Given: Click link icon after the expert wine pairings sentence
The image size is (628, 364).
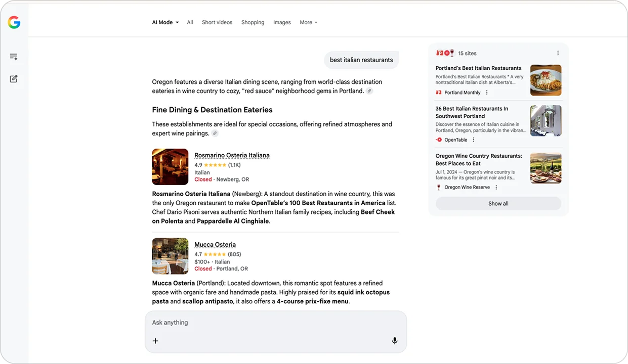Looking at the screenshot, I should (215, 133).
